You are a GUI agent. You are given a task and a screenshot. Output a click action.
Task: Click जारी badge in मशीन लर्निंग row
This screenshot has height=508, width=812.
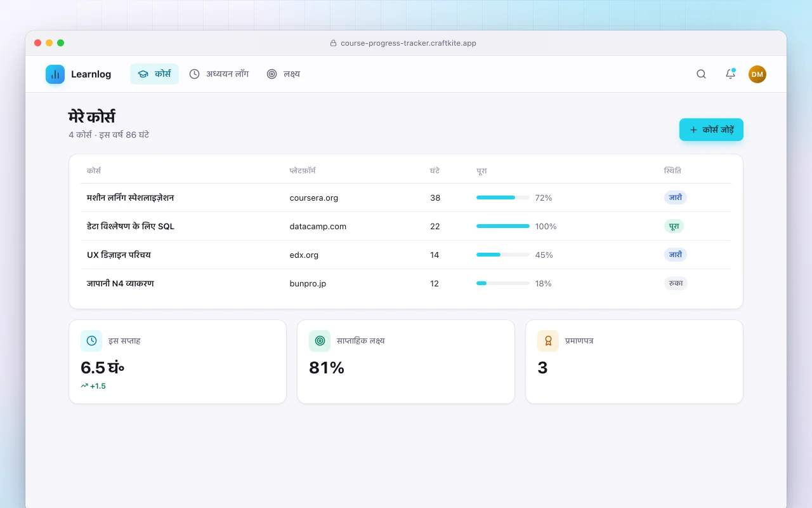click(676, 197)
